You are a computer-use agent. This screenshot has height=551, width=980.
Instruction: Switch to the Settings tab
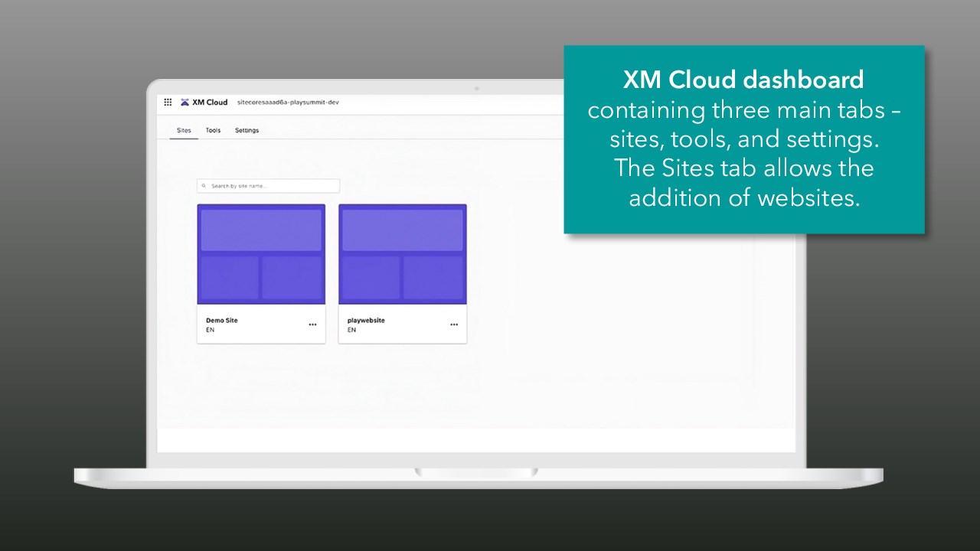tap(247, 130)
